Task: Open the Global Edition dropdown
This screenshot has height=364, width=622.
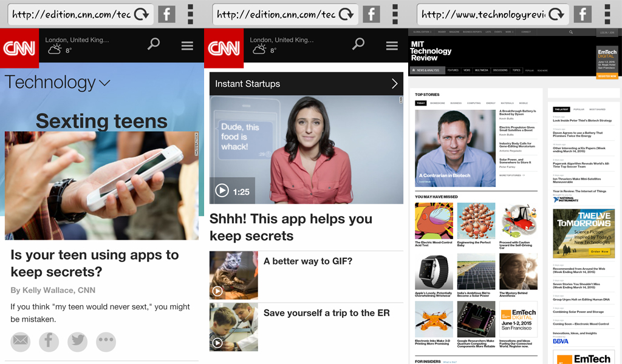Action: pyautogui.click(x=422, y=32)
